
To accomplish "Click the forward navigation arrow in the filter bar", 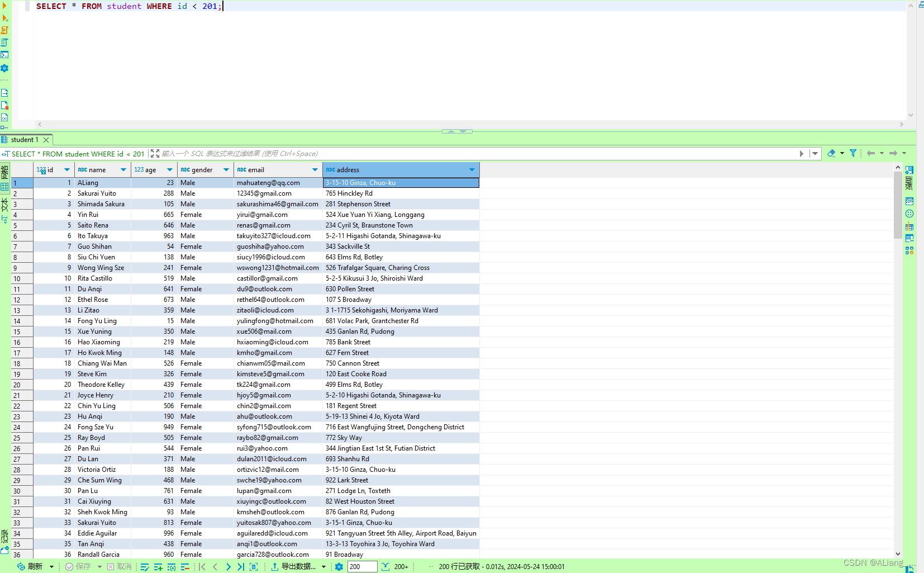I will [893, 153].
